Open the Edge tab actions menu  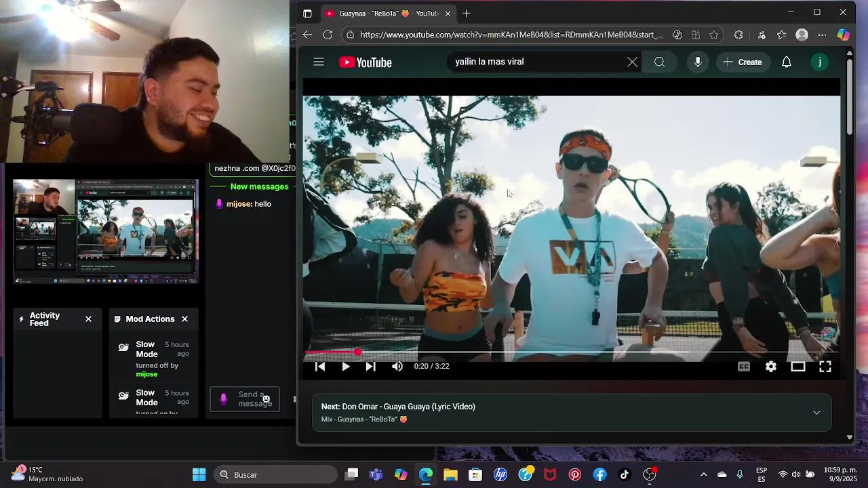(307, 13)
